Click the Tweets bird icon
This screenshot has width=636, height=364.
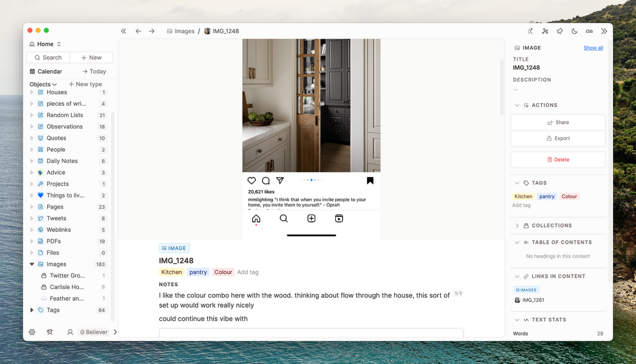pyautogui.click(x=41, y=218)
